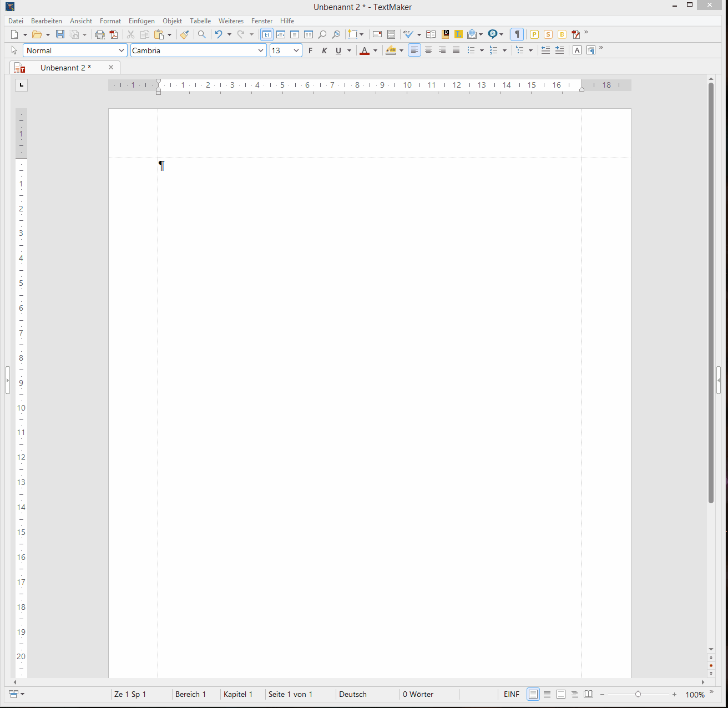This screenshot has width=728, height=708.
Task: Run spell check with the abc checkmark icon
Action: click(x=408, y=34)
